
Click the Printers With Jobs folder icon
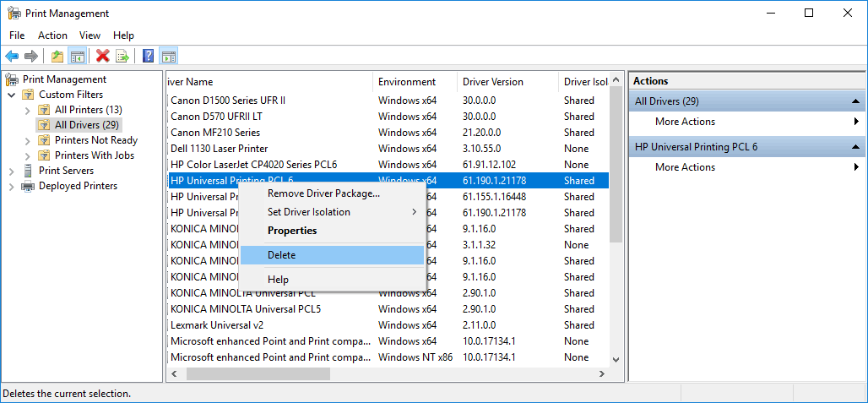pos(44,155)
